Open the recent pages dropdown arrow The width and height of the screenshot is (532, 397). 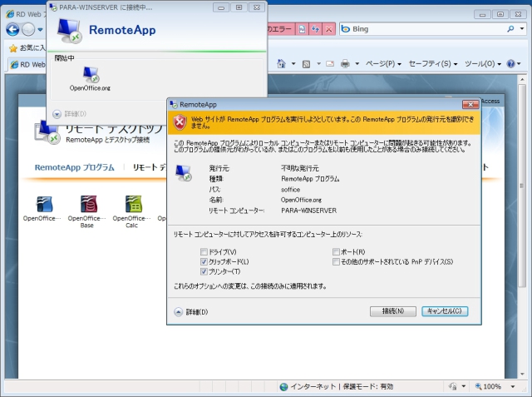(40, 30)
